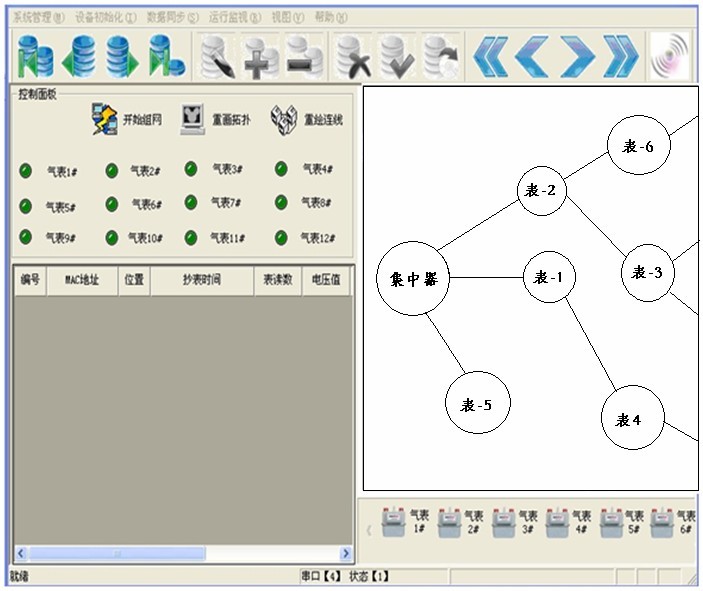Screen dimensions: 703x591
Task: Click the 重始连线 reconnect icon
Action: (x=285, y=119)
